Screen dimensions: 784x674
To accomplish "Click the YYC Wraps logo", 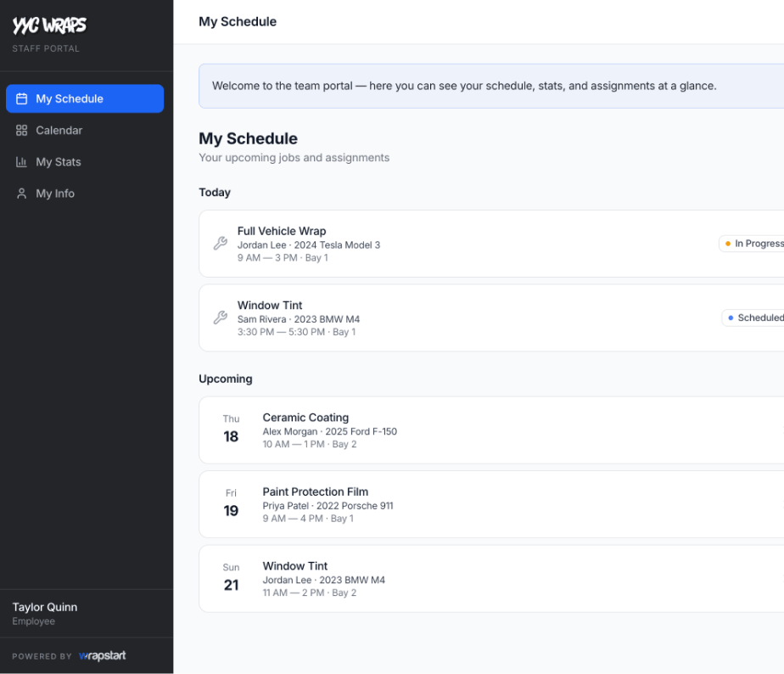I will point(49,25).
